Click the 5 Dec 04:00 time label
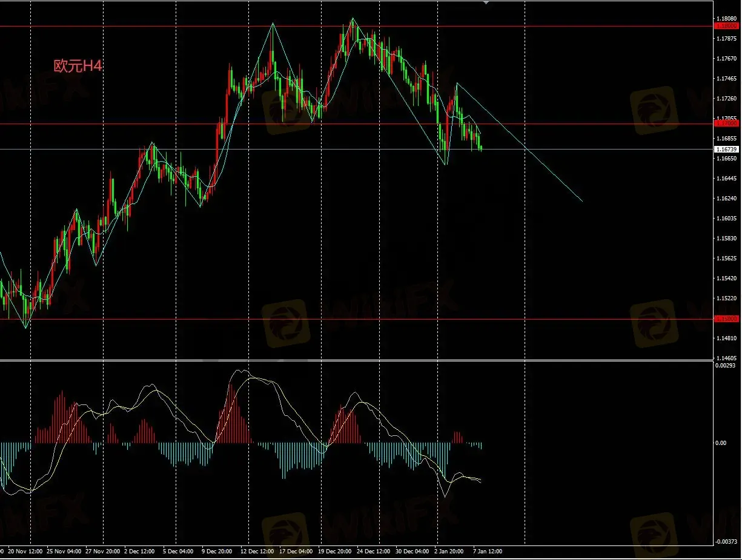 pos(177,552)
